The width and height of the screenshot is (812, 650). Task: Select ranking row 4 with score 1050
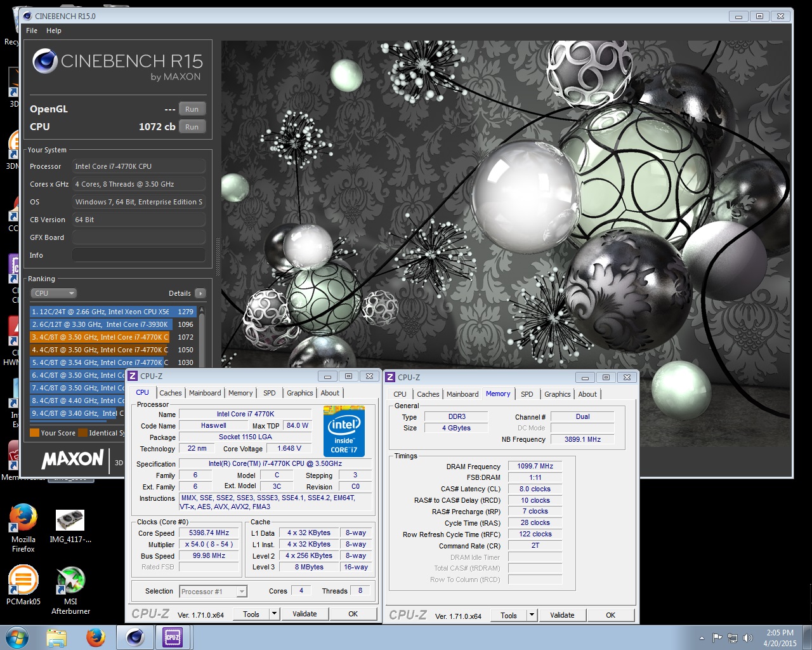[x=113, y=350]
